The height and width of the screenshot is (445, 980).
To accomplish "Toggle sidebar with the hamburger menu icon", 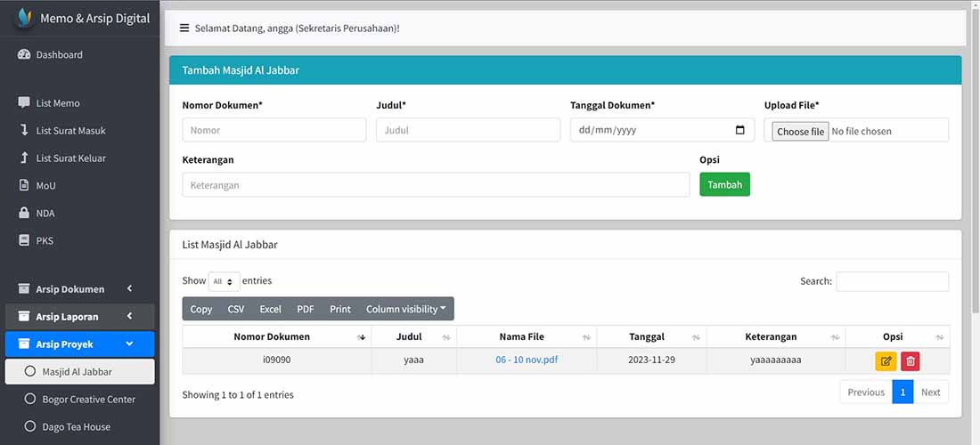I will [184, 28].
